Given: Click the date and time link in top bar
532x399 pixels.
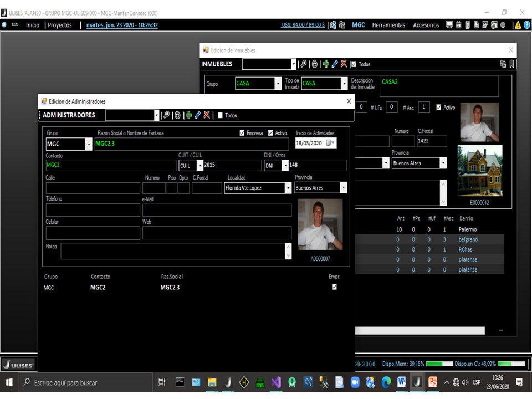Looking at the screenshot, I should coord(122,25).
